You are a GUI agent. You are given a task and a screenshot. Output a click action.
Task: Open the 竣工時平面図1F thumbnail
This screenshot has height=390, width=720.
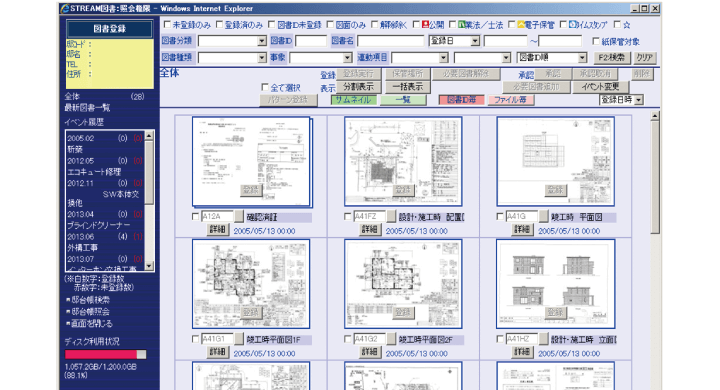251,283
